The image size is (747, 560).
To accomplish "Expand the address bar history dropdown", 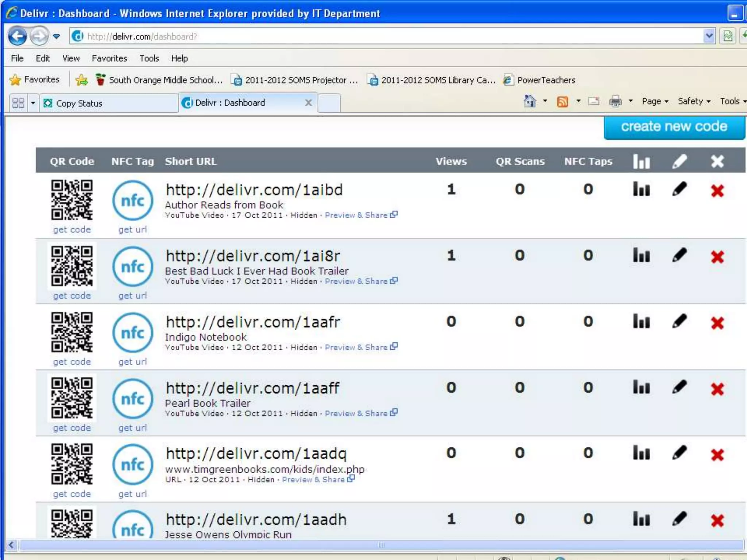I will point(709,36).
